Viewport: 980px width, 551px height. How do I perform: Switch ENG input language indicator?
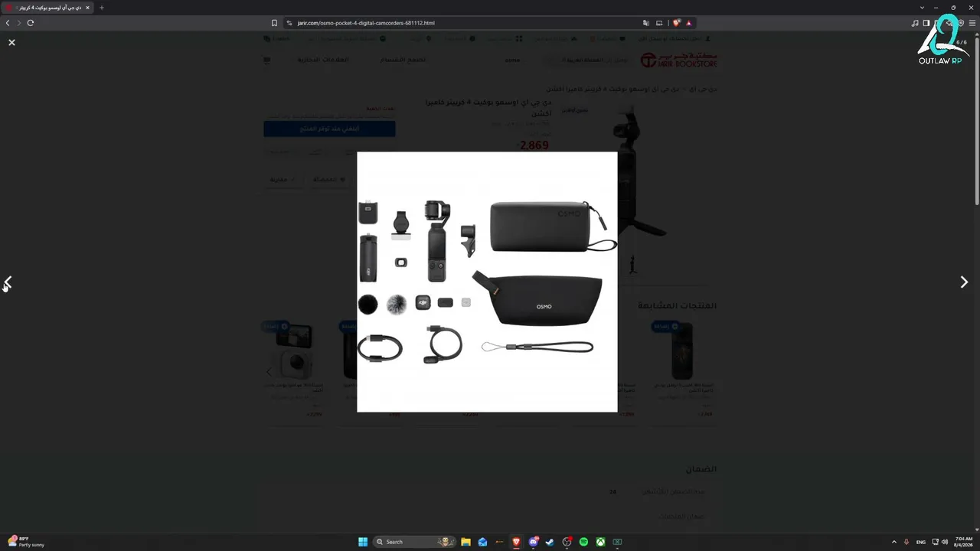921,542
